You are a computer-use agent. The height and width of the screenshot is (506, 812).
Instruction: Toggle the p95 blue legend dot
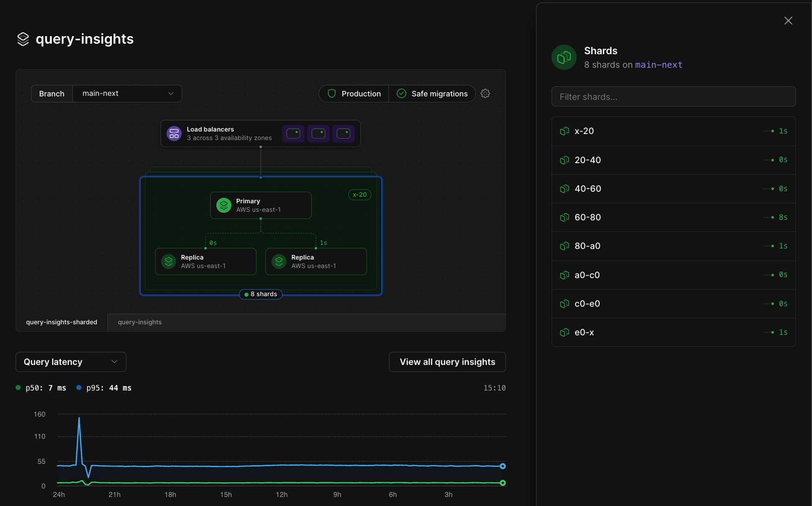[79, 388]
